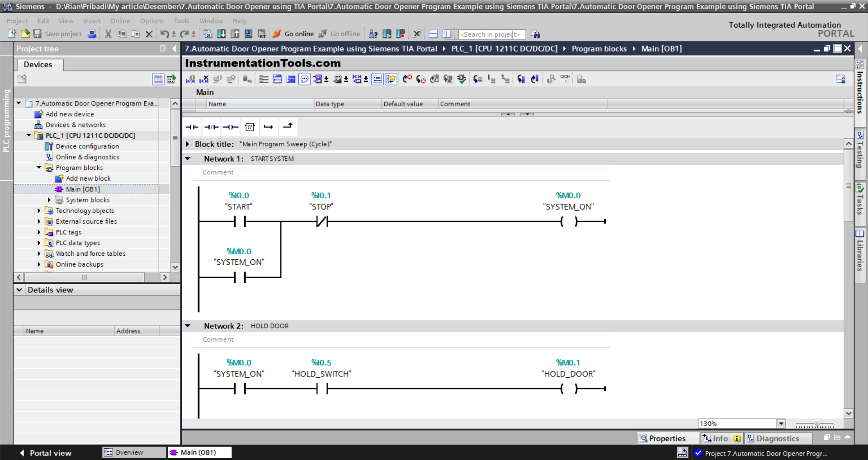Toggle the project tree table view
The width and height of the screenshot is (868, 460).
click(x=158, y=79)
